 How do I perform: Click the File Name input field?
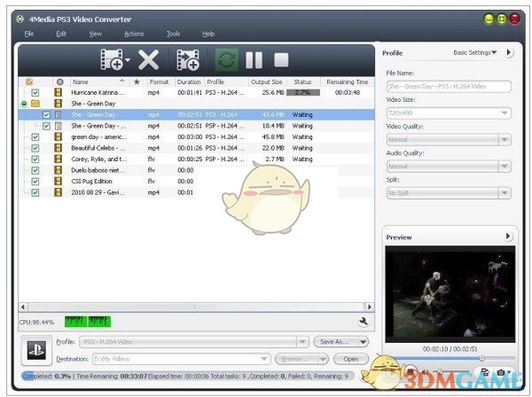tap(449, 87)
